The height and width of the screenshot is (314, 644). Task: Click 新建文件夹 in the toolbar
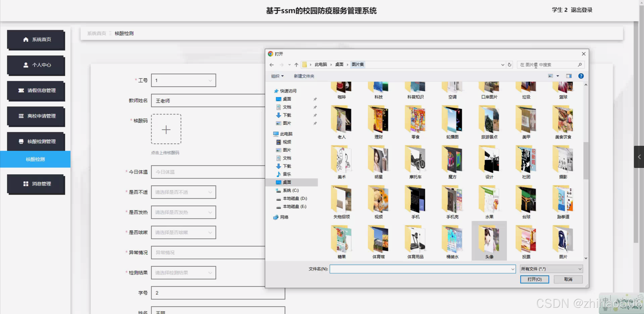[304, 76]
